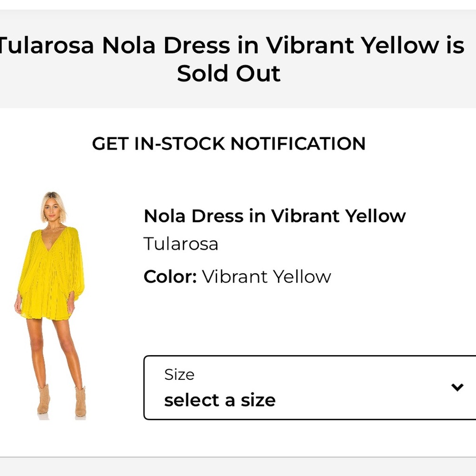The width and height of the screenshot is (476, 476).
Task: Click the Tularosa brand name
Action: tap(181, 244)
